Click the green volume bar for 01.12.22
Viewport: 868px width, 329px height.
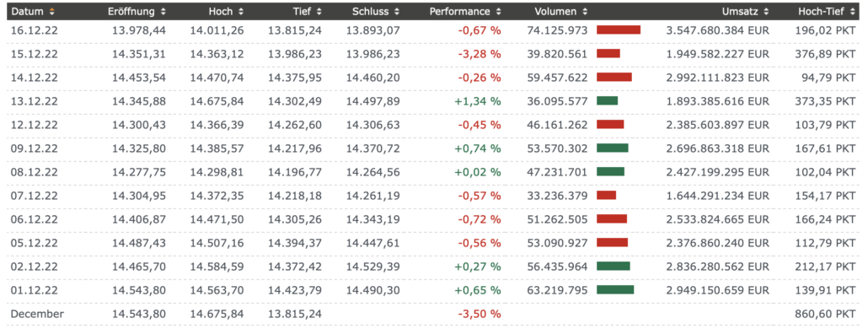615,289
